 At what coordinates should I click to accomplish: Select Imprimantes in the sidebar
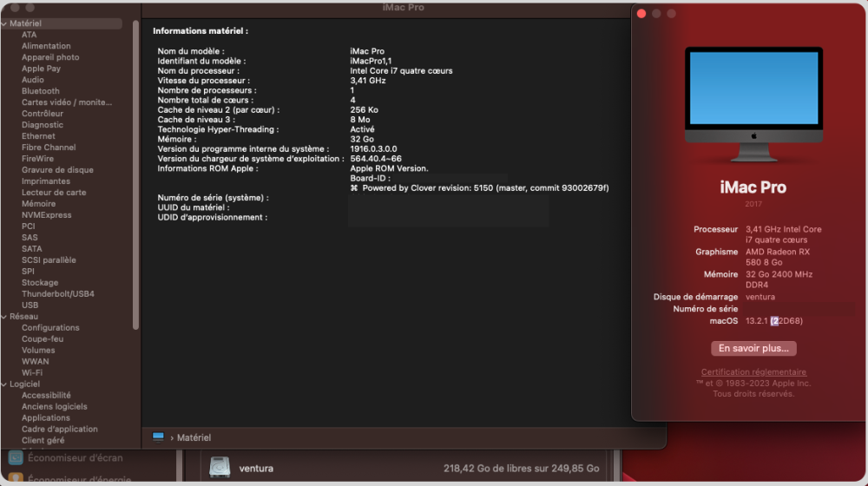pos(46,181)
